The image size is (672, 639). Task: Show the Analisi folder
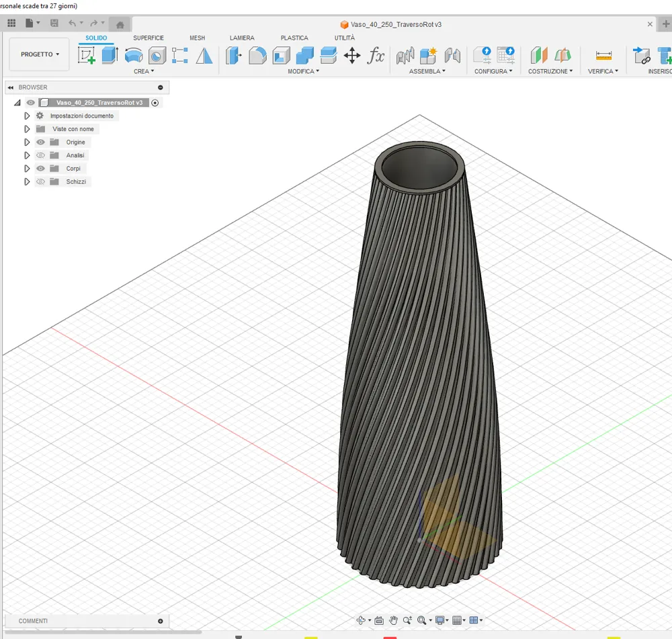point(40,156)
